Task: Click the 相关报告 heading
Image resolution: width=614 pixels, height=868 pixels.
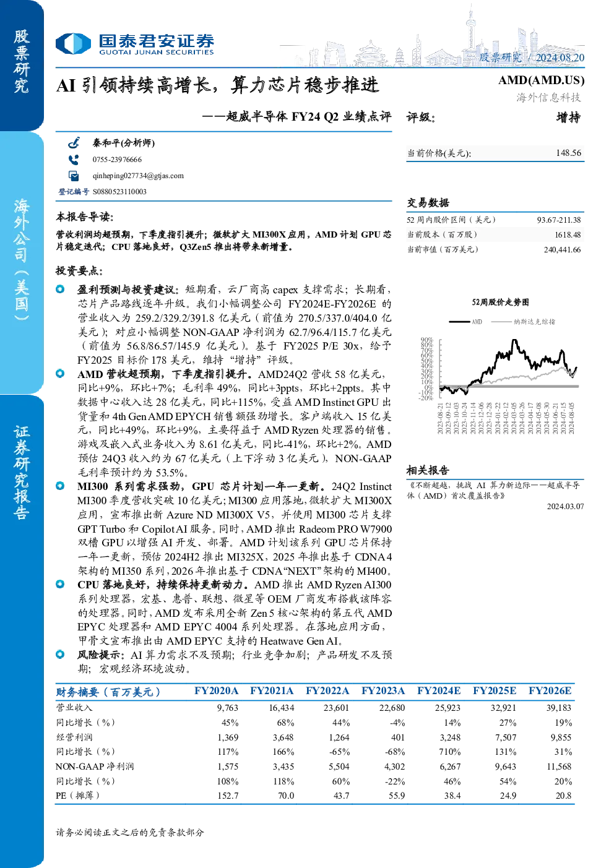Action: point(428,470)
